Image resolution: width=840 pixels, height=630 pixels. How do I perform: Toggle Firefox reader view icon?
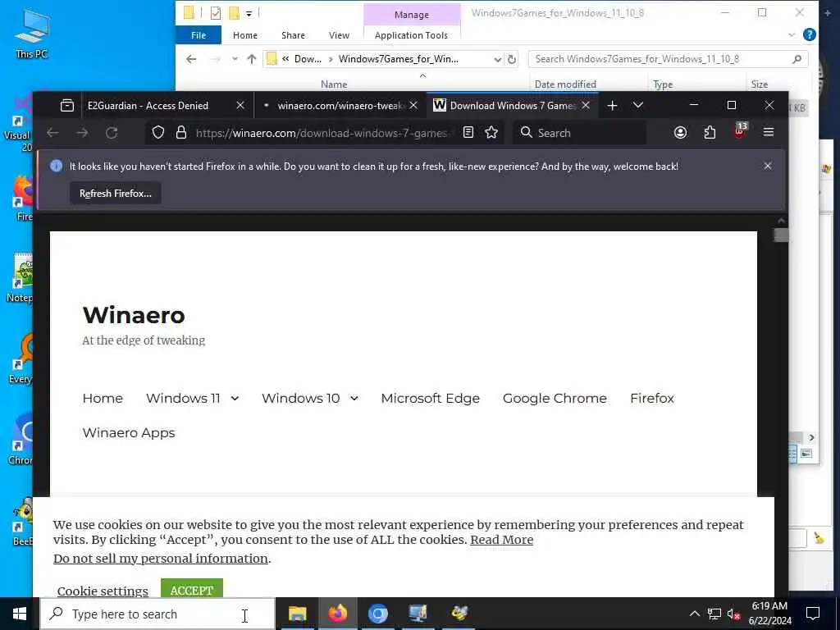tap(468, 132)
